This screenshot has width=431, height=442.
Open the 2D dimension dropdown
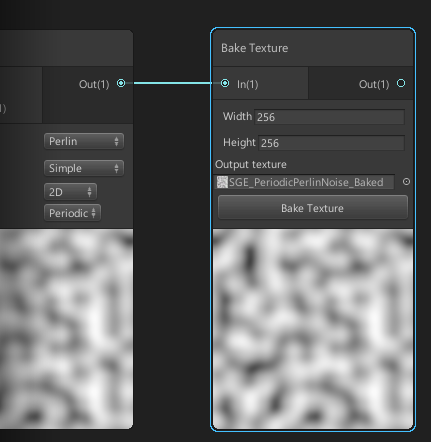[70, 192]
